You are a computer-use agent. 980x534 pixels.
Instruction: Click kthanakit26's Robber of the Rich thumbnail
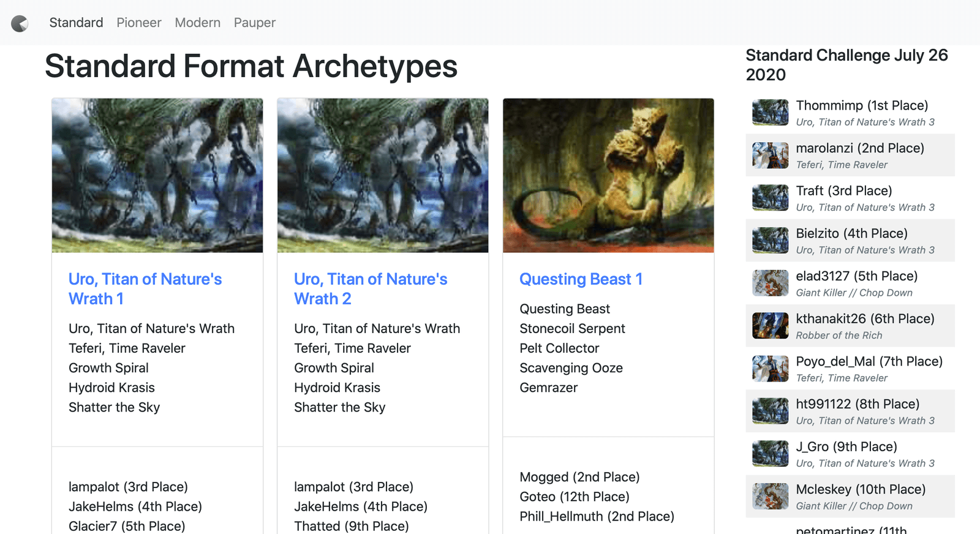pyautogui.click(x=770, y=326)
